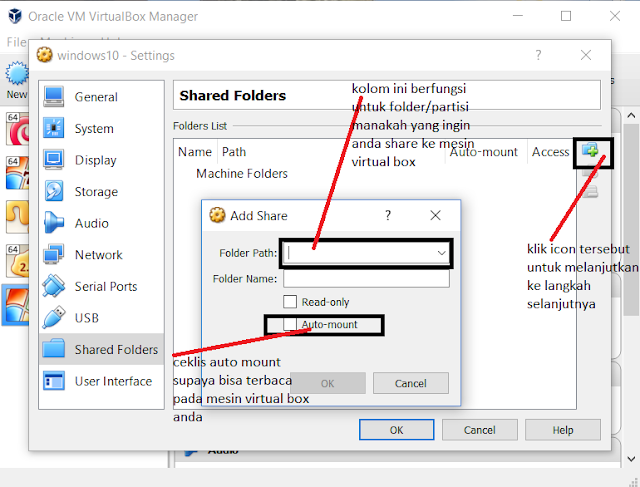This screenshot has height=487, width=640.
Task: Select the Debian swirl VM in Manager list
Action: point(18,129)
